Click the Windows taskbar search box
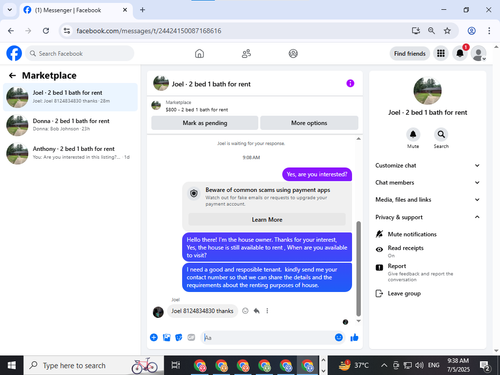Viewport: 500px width, 375px height. click(x=94, y=365)
